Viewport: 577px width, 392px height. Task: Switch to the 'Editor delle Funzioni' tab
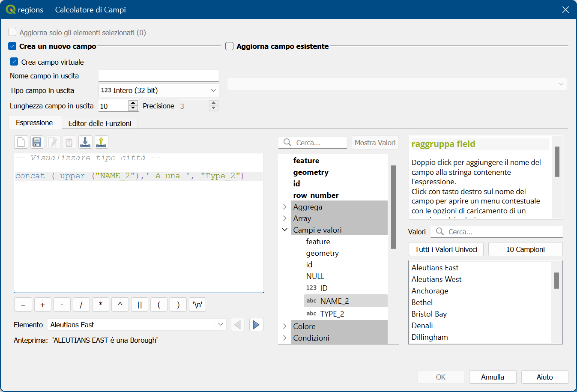tap(100, 123)
